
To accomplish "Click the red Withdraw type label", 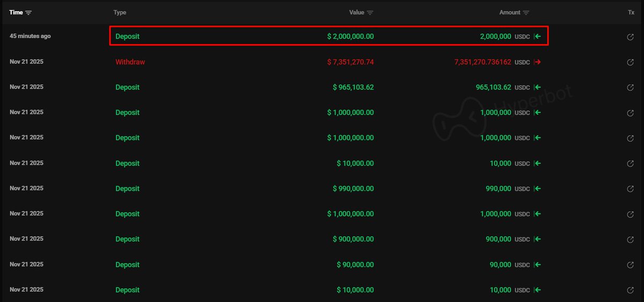I will [x=130, y=62].
